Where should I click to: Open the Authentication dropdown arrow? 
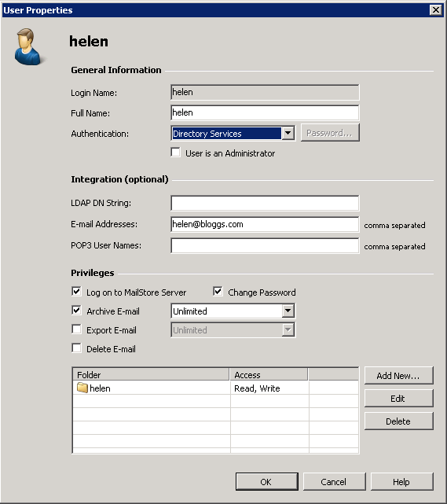pos(288,133)
